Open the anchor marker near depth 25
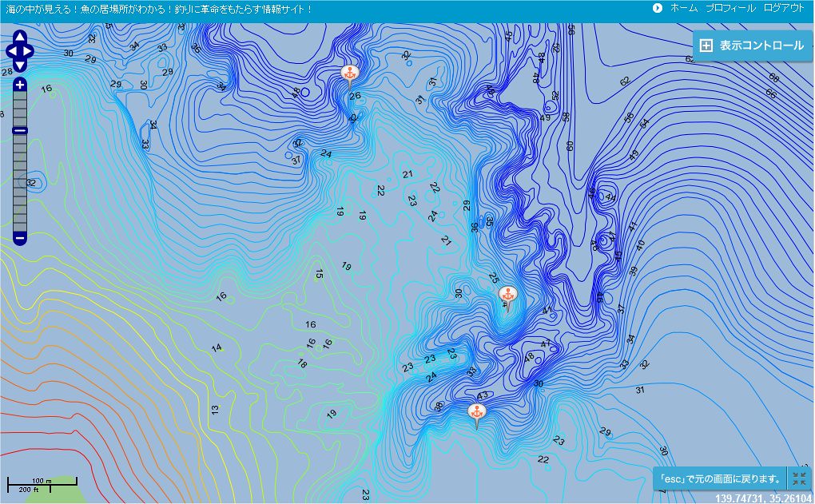This screenshot has width=815, height=504. [x=508, y=297]
